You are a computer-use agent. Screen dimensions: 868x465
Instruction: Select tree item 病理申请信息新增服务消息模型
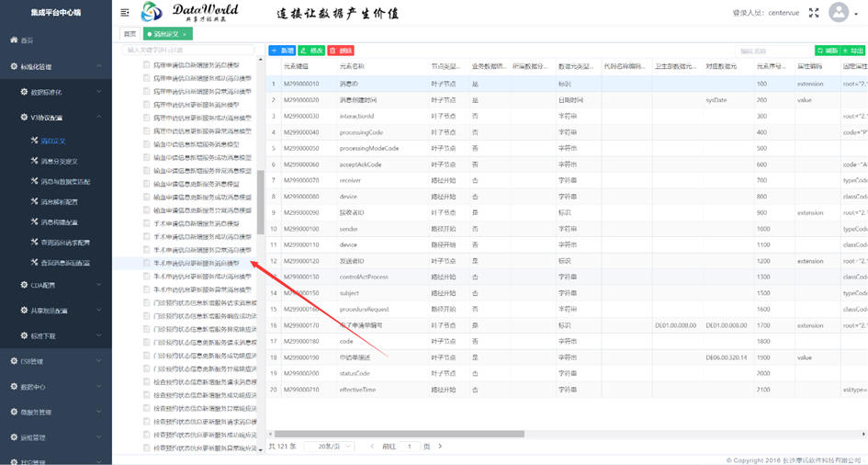coord(196,64)
